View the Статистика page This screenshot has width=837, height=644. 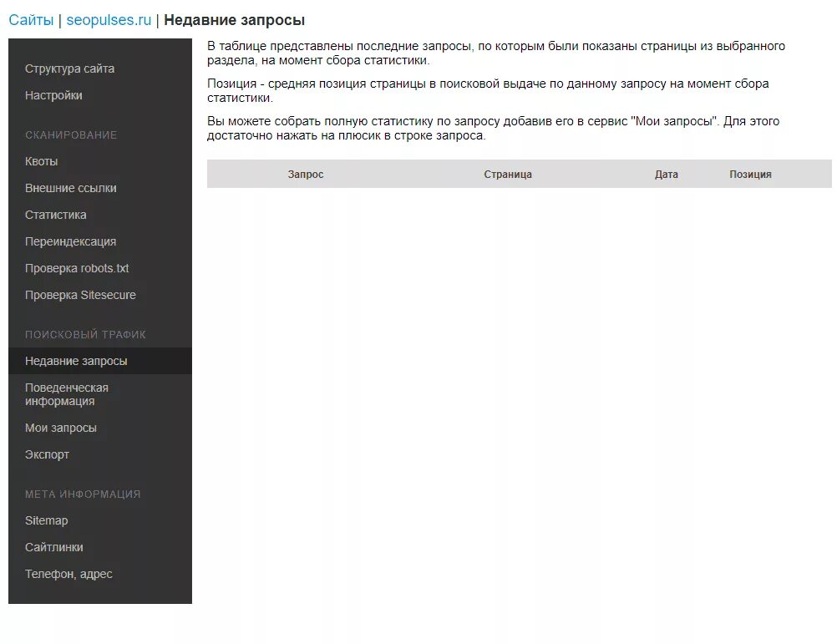[55, 215]
